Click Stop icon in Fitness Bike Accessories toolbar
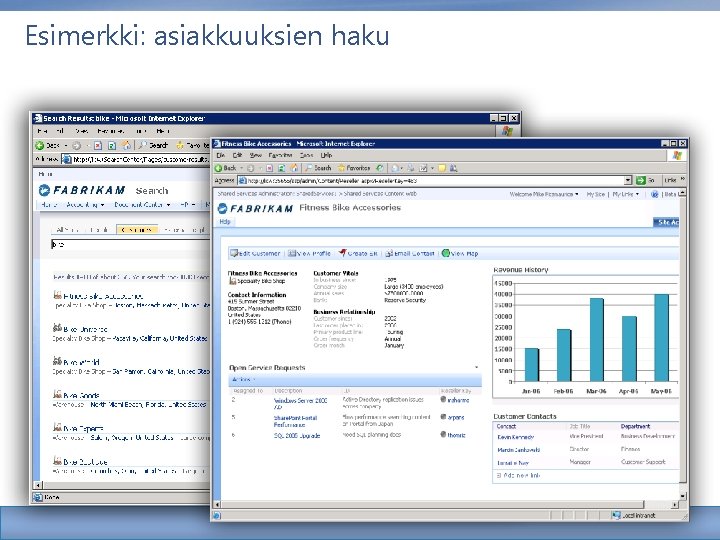The image size is (720, 540). click(x=270, y=168)
